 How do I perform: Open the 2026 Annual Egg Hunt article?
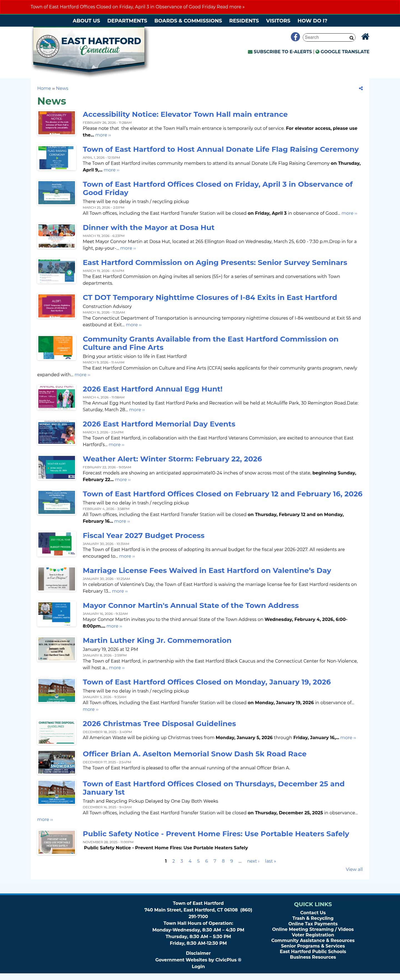152,389
